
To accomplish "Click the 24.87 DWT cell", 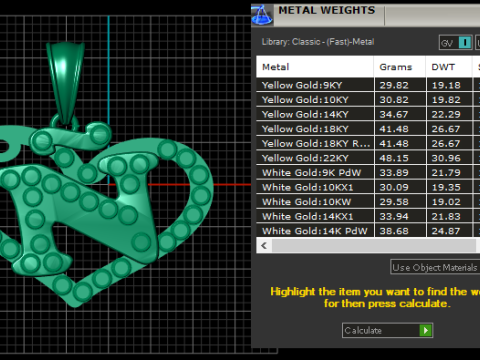I will click(x=449, y=231).
